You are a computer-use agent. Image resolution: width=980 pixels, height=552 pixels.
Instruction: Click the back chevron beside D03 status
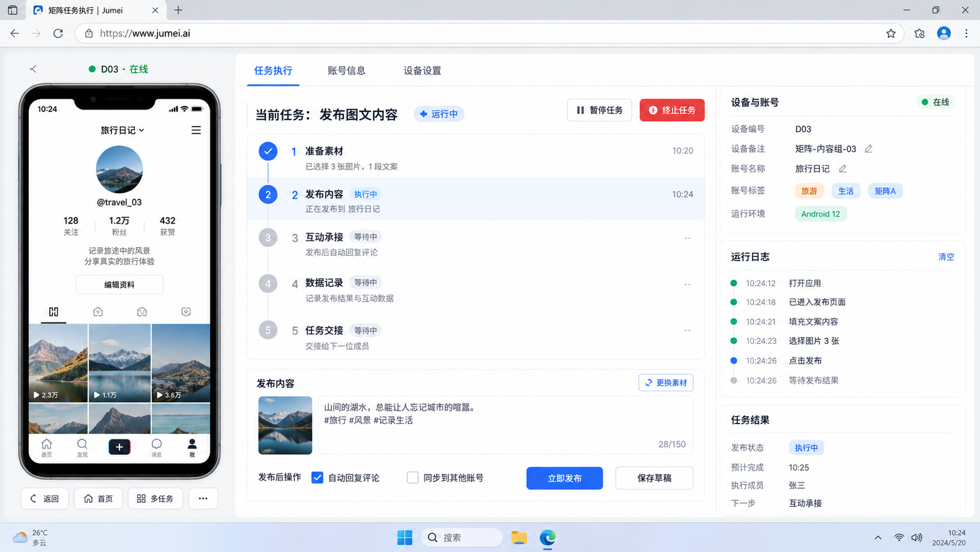(33, 69)
